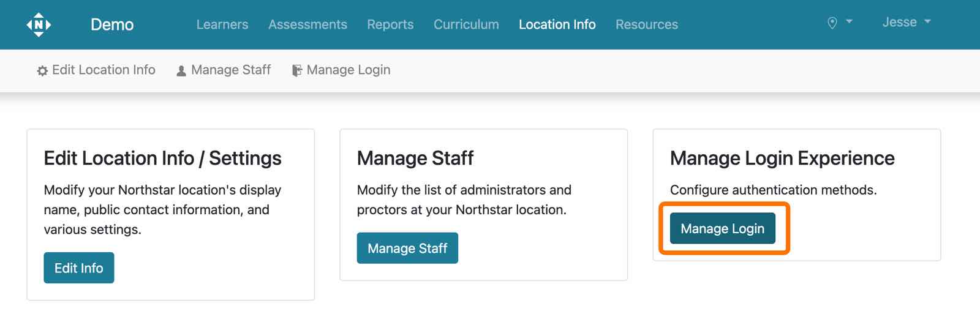Viewport: 980px width, 314px height.
Task: Click the Northstar compass logo icon
Action: coord(39,24)
